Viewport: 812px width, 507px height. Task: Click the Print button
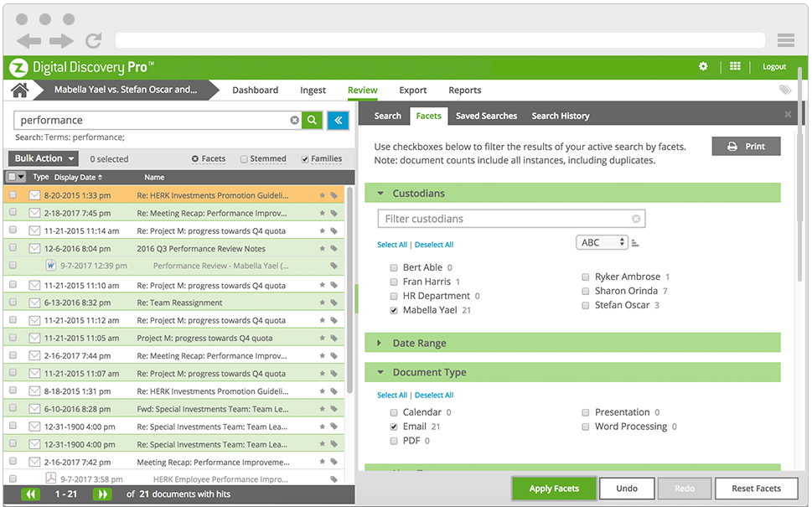pyautogui.click(x=747, y=147)
